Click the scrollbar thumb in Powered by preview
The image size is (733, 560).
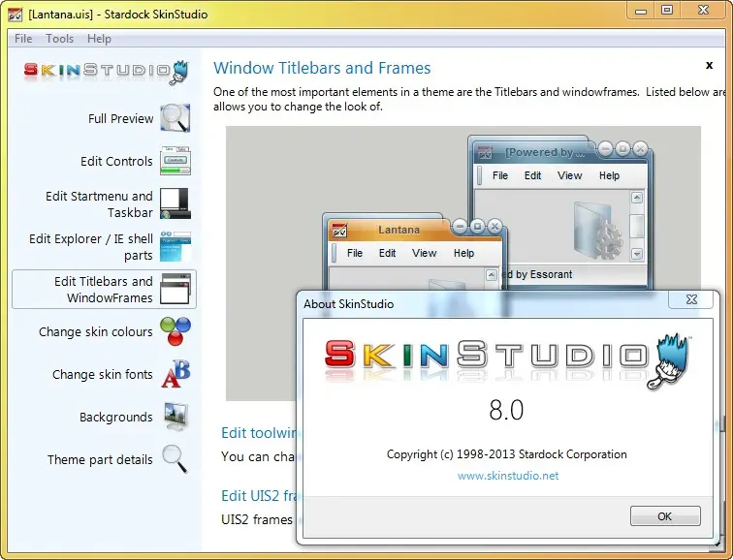[x=637, y=226]
